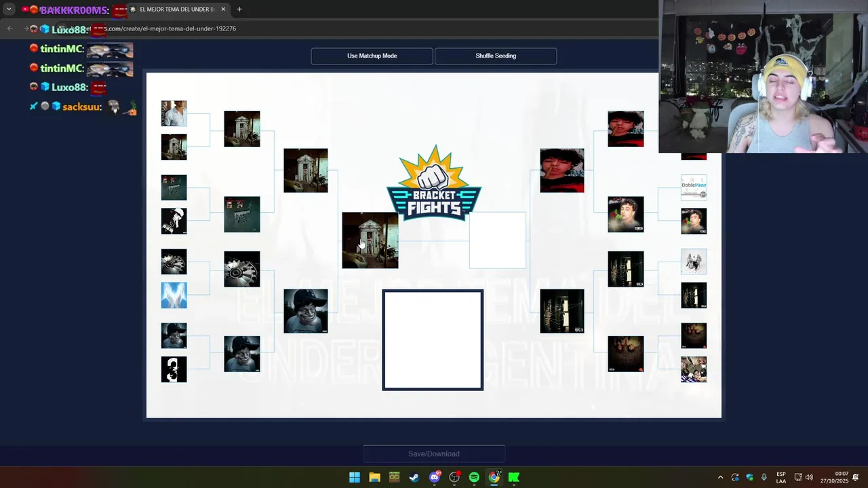
Task: Choose the semifinal red hoodie guy cover
Action: 562,171
